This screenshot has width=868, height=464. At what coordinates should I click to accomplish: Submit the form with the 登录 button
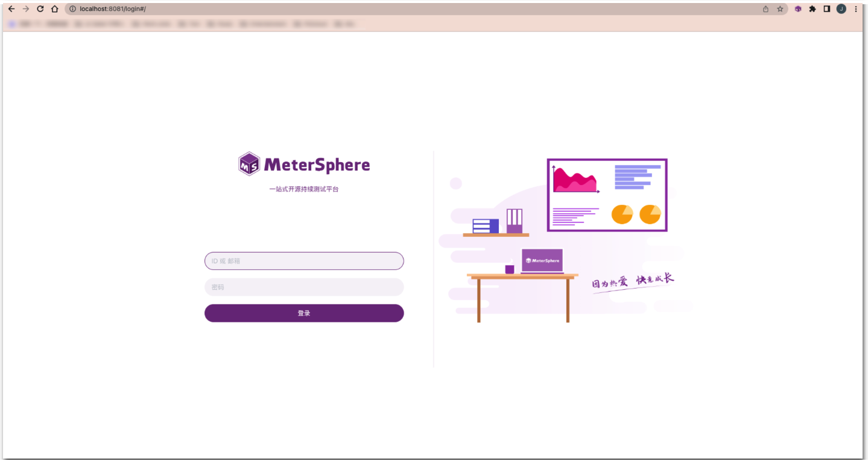pyautogui.click(x=304, y=313)
